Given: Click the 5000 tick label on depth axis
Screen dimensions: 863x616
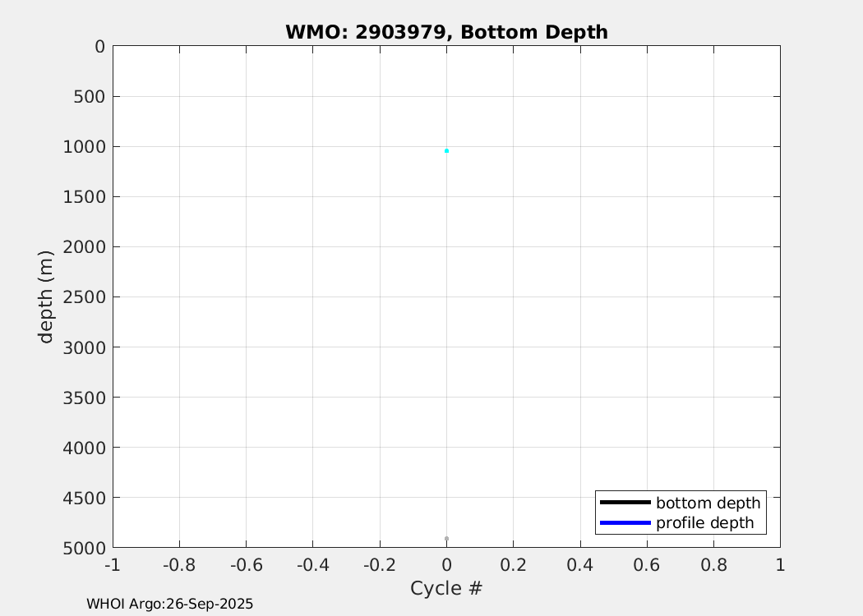Looking at the screenshot, I should (x=83, y=548).
